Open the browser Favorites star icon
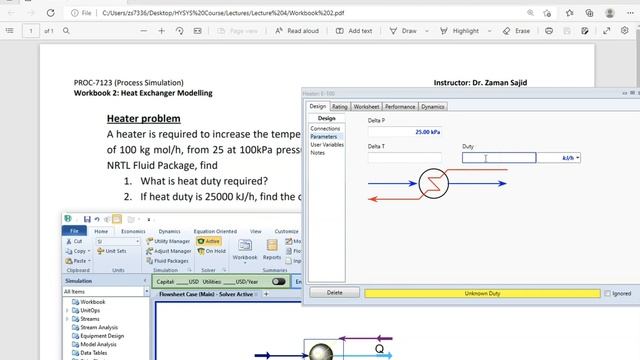This screenshot has width=640, height=360. (570, 13)
